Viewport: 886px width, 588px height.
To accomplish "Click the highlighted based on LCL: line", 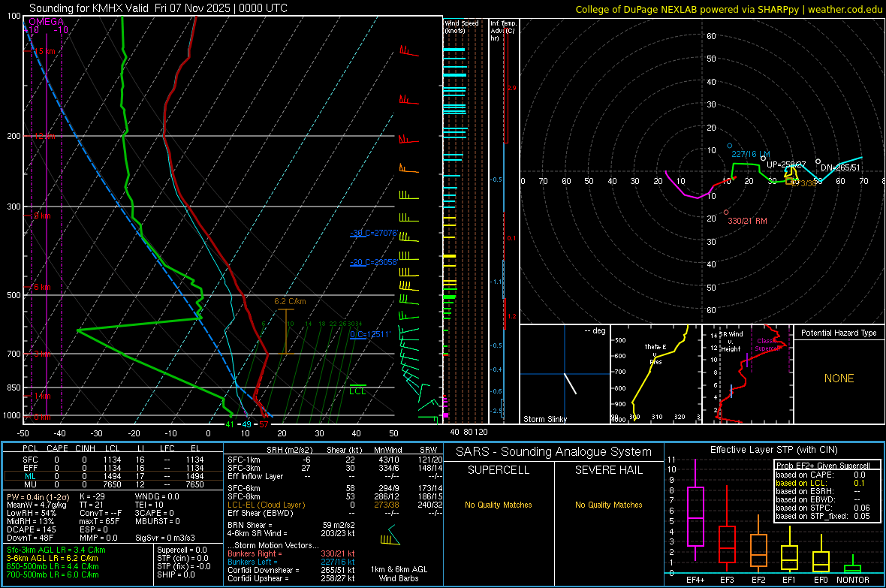I will click(821, 483).
